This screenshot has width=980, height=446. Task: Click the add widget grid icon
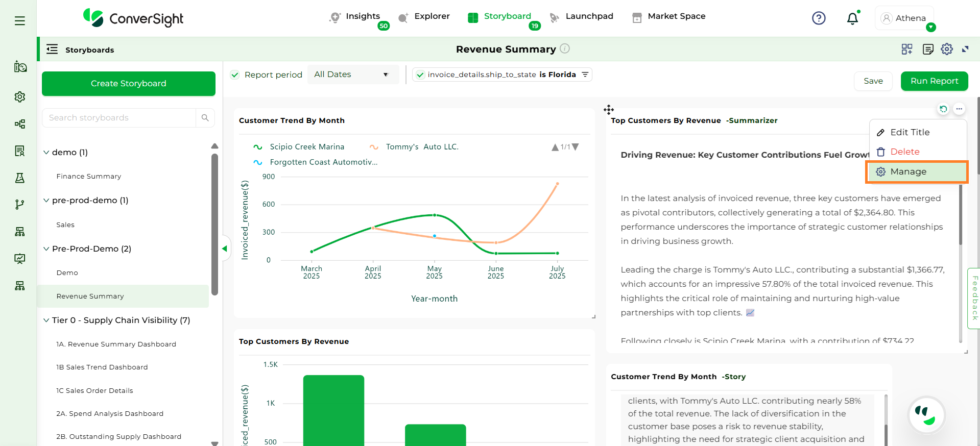point(907,49)
